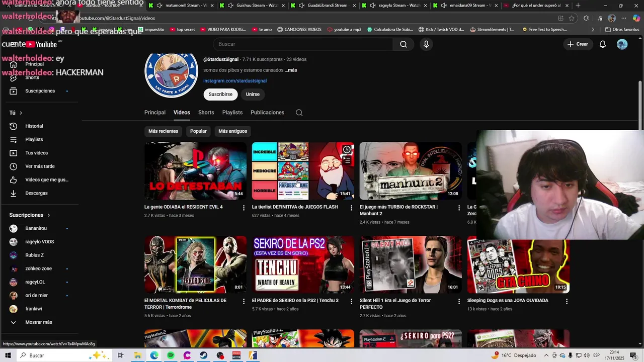Open options menu for Terrordrome video
Image resolution: width=644 pixels, height=362 pixels.
coord(244,301)
